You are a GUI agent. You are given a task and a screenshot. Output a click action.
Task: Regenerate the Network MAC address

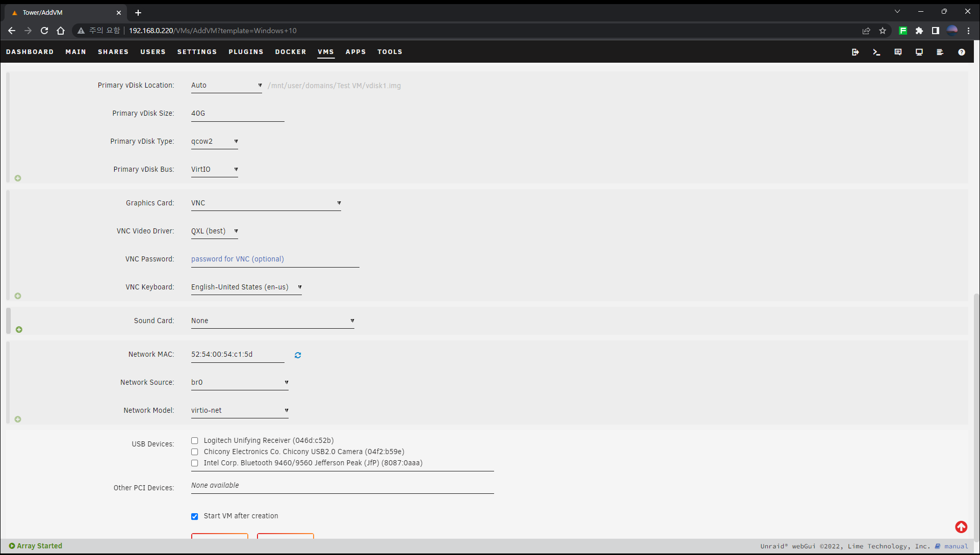[298, 355]
